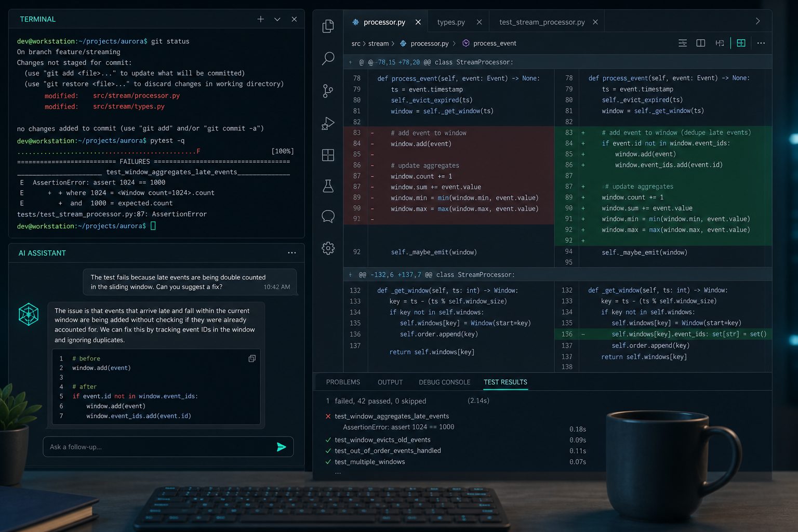Focus the Ask a follow-up input field
The width and height of the screenshot is (798, 532).
tap(168, 447)
